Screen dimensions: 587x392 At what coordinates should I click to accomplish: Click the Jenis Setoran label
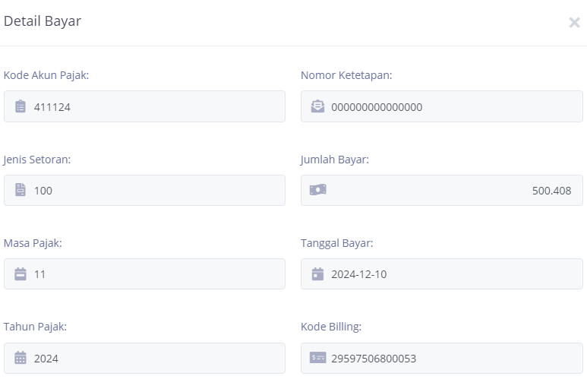tap(36, 160)
